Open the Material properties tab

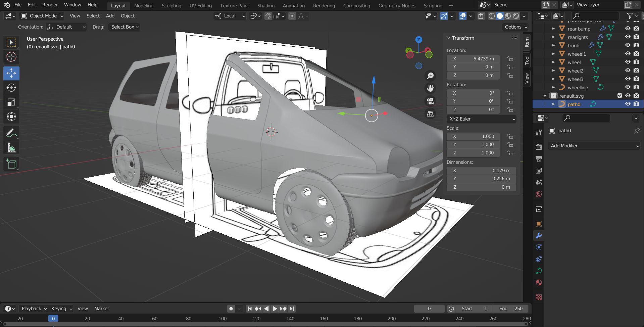539,282
